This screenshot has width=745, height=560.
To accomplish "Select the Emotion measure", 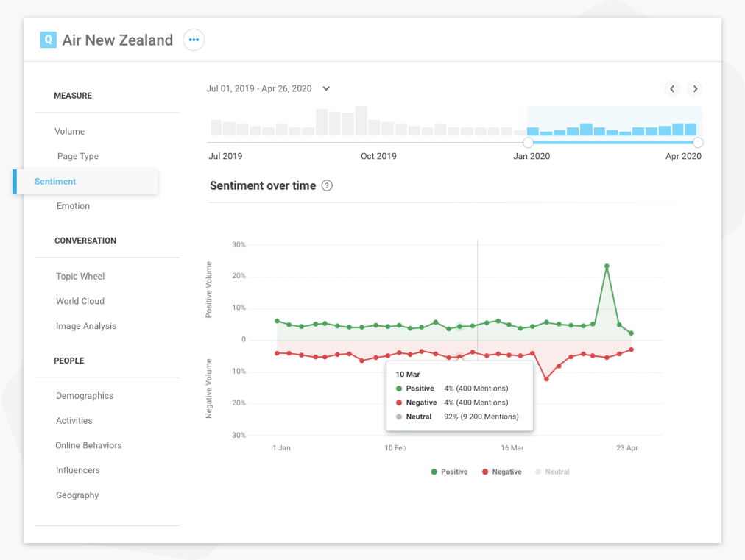I will click(73, 206).
